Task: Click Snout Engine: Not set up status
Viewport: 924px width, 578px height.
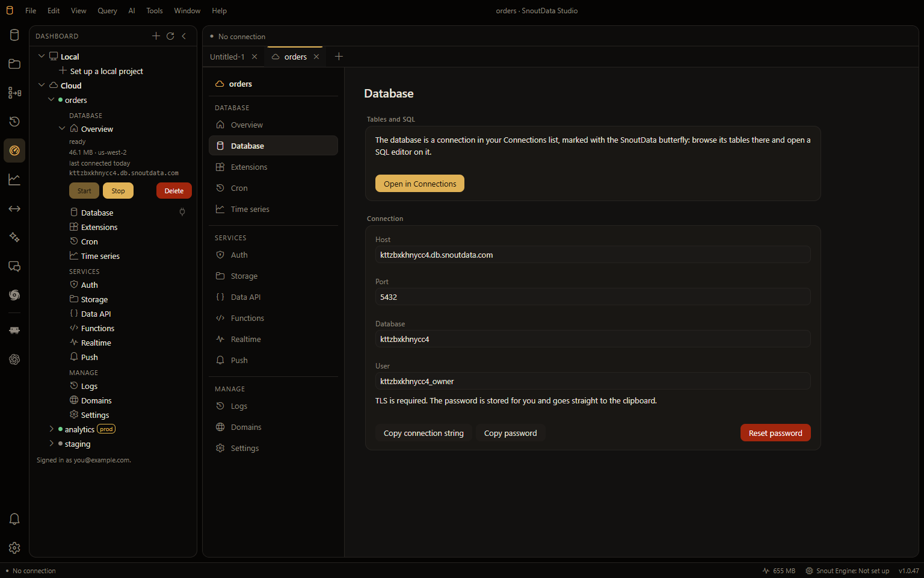Action: pos(848,571)
